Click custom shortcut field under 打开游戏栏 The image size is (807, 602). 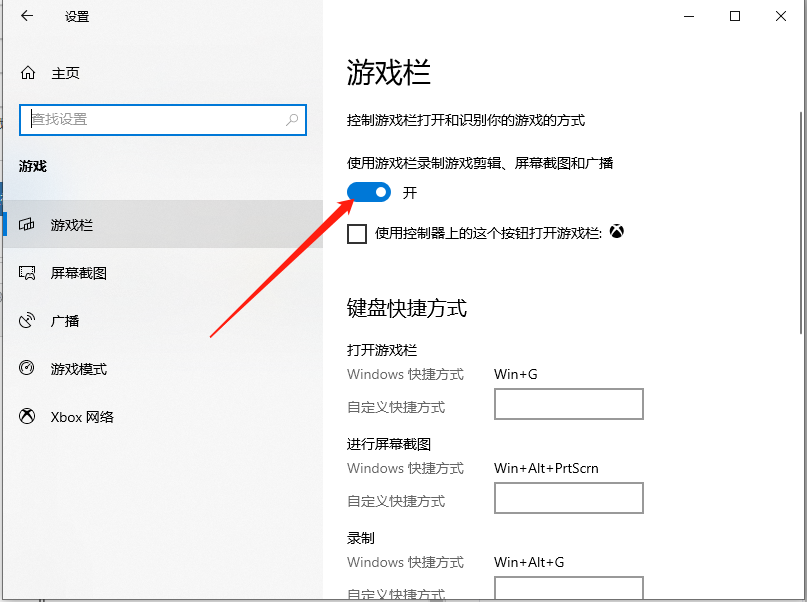(x=568, y=404)
